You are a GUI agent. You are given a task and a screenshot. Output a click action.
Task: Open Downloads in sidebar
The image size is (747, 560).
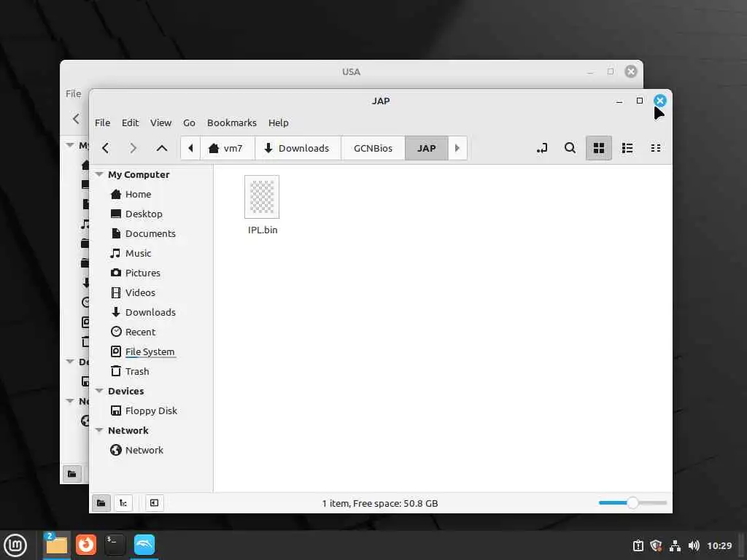(151, 312)
